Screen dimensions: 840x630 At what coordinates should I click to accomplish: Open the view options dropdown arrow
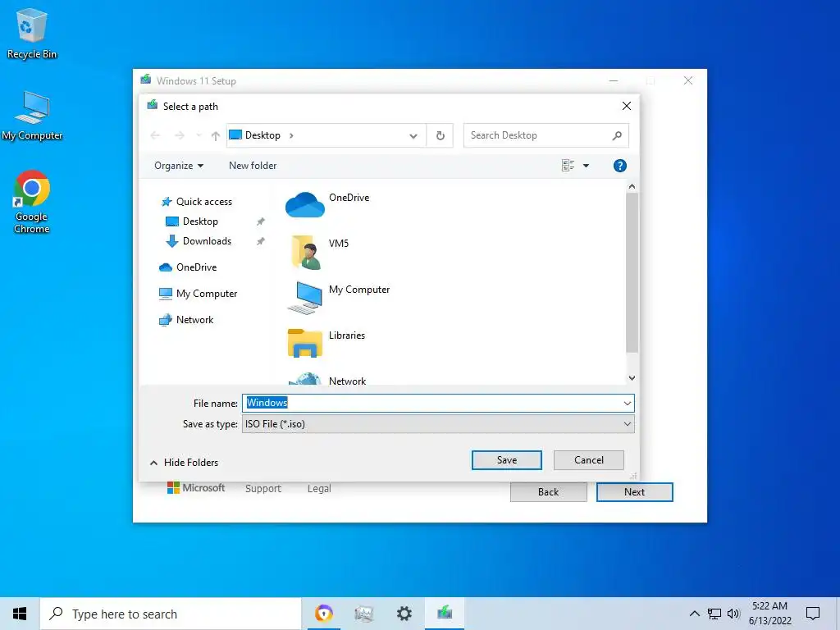(x=586, y=166)
